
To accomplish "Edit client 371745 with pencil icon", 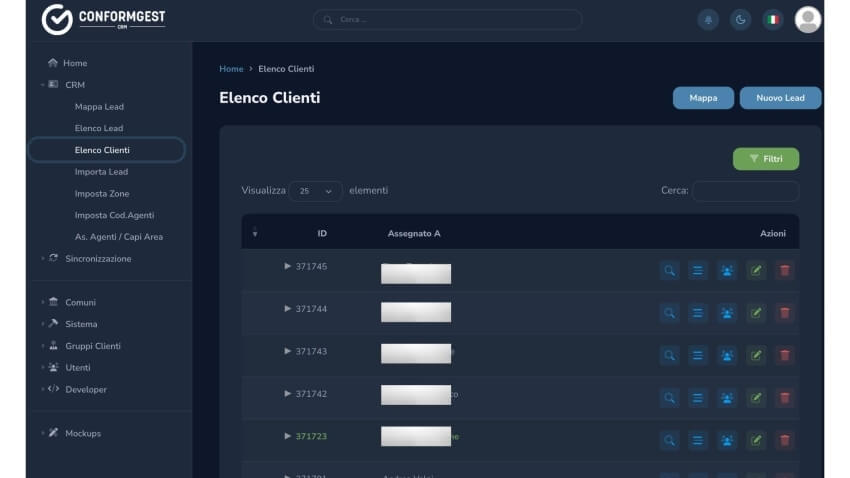I will pos(756,270).
